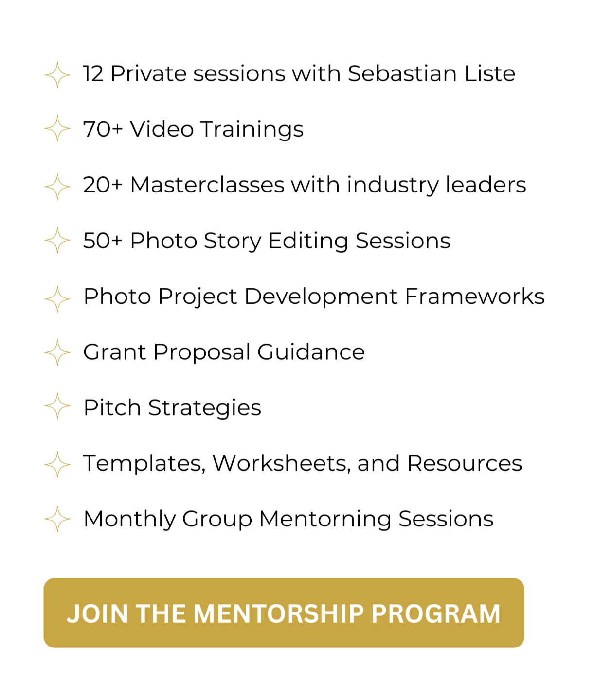This screenshot has height=700, width=612.
Task: Click the star icon beside Pitch Strategies
Action: pyautogui.click(x=57, y=405)
